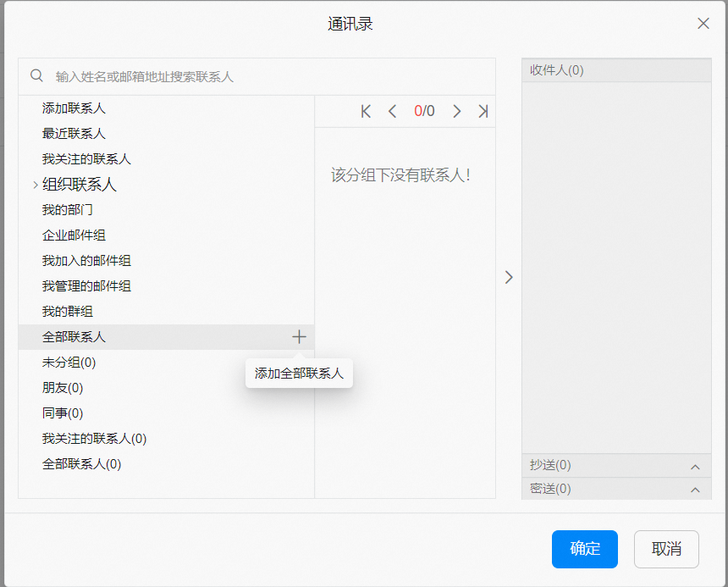This screenshot has height=587, width=728.
Task: Select the 收件人(0) header
Action: pos(616,70)
